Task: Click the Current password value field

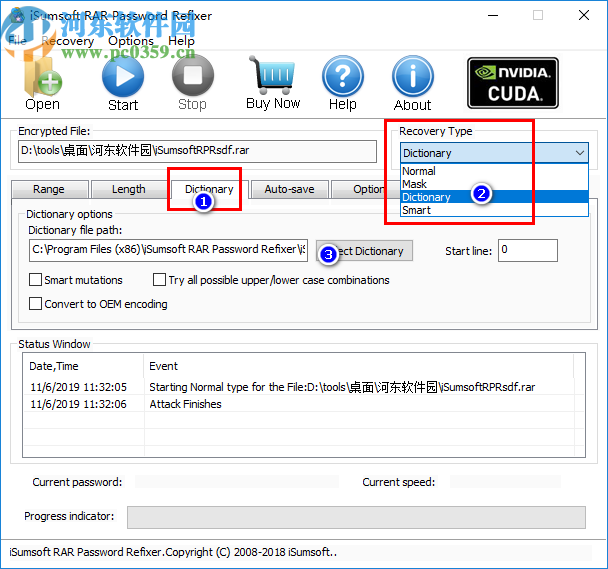Action: [237, 482]
